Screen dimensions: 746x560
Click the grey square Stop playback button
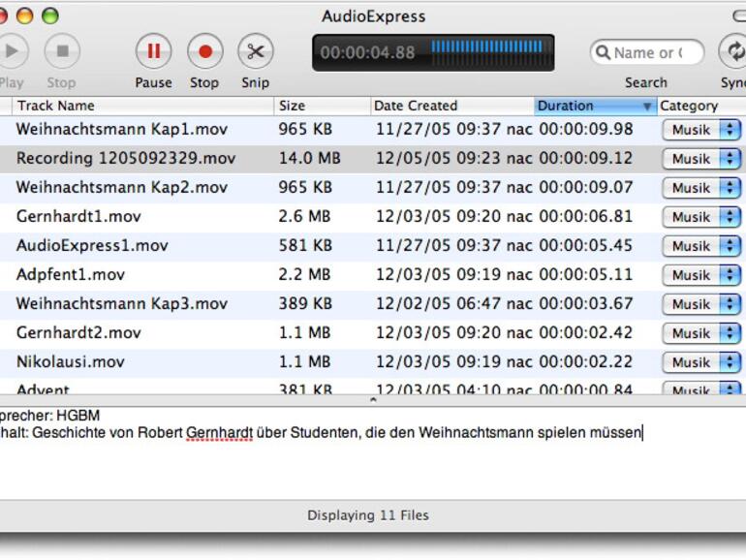(62, 51)
